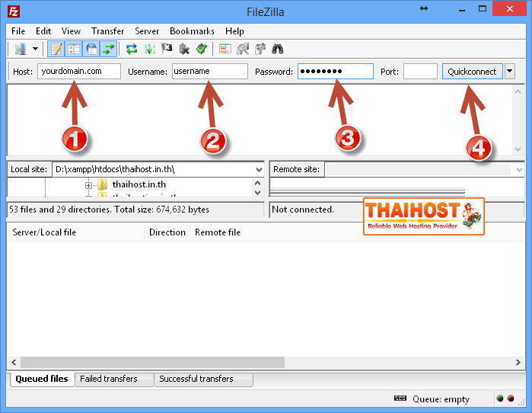The width and height of the screenshot is (532, 413).
Task: Click the Quickconnect button
Action: [x=473, y=72]
